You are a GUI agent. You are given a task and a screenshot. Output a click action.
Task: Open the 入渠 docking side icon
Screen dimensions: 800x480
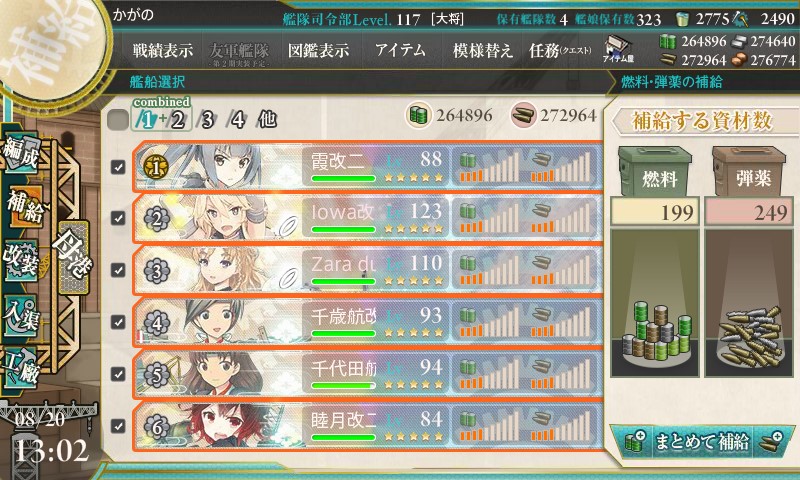pos(21,316)
